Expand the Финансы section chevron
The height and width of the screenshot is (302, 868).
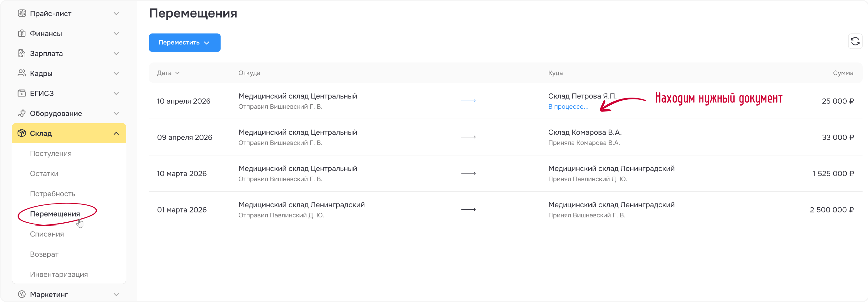tap(116, 33)
